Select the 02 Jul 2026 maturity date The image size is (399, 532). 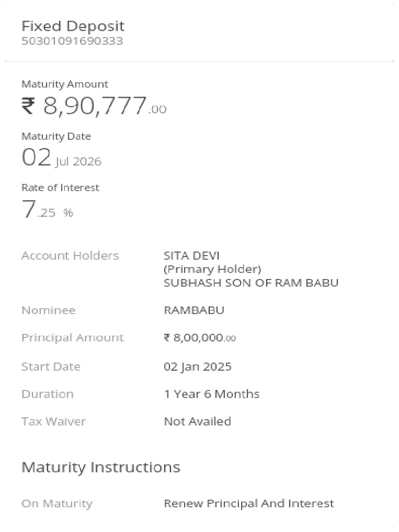(61, 158)
